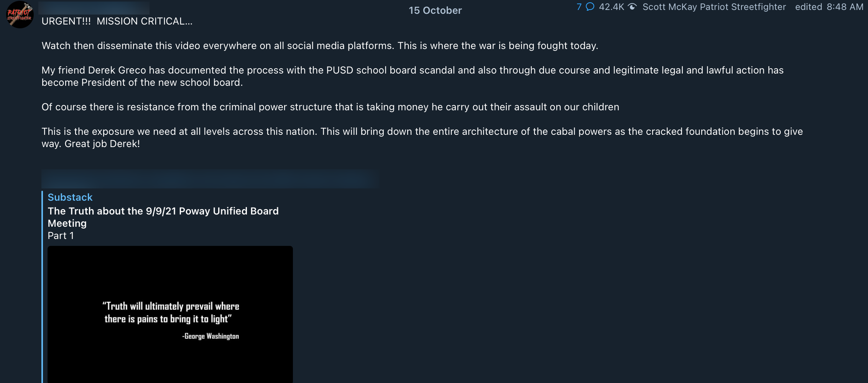Click the comments speech bubble icon
Viewport: 868px width, 383px height.
pyautogui.click(x=590, y=7)
